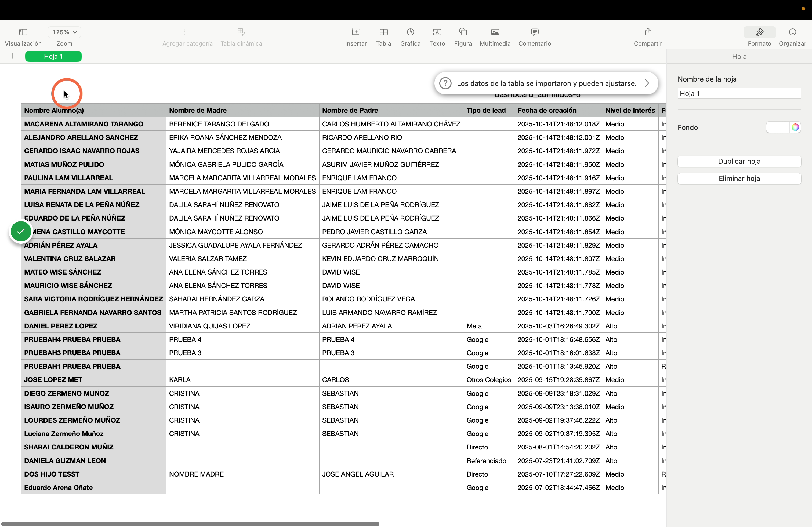Image resolution: width=812 pixels, height=527 pixels.
Task: Click the green checkmark badge
Action: tap(21, 232)
